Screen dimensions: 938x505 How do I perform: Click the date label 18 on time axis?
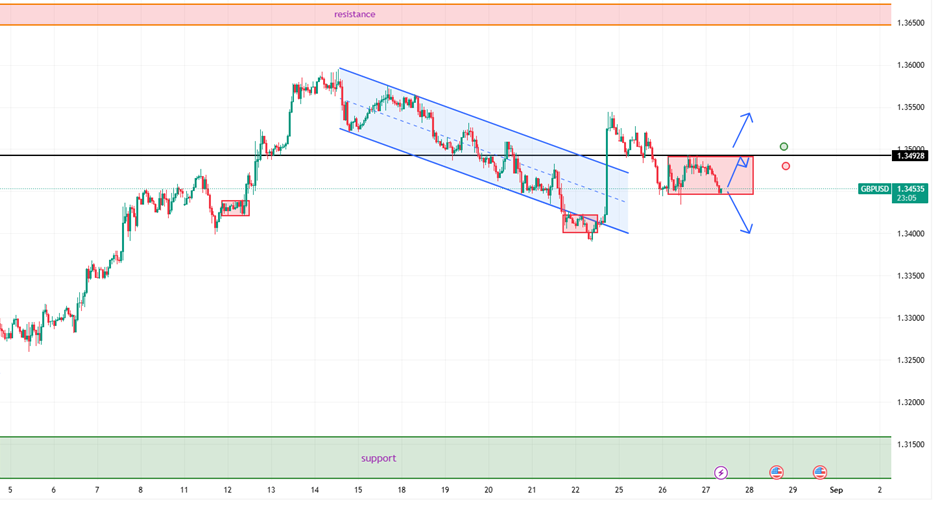tap(401, 490)
